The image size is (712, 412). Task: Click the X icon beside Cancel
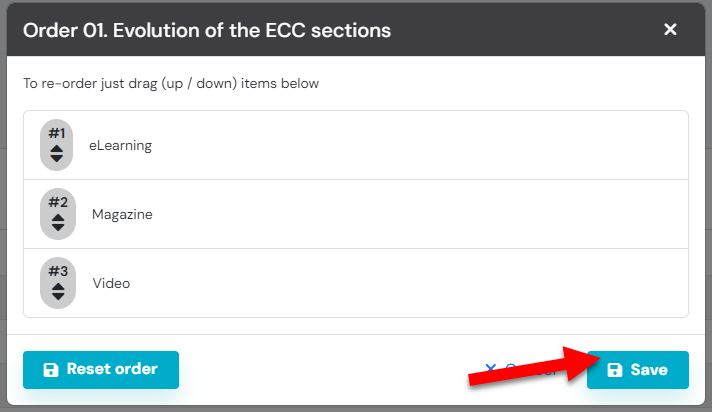(x=490, y=369)
